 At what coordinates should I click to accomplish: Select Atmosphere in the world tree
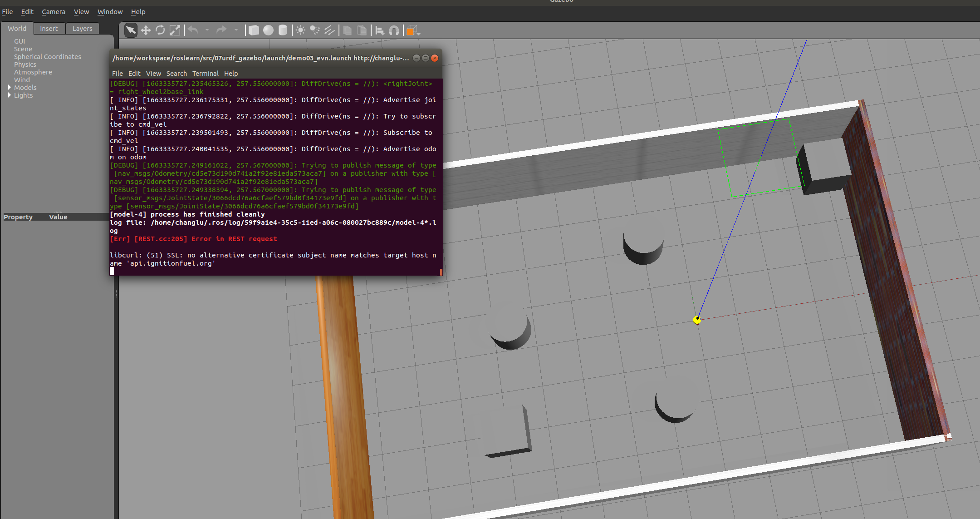33,72
